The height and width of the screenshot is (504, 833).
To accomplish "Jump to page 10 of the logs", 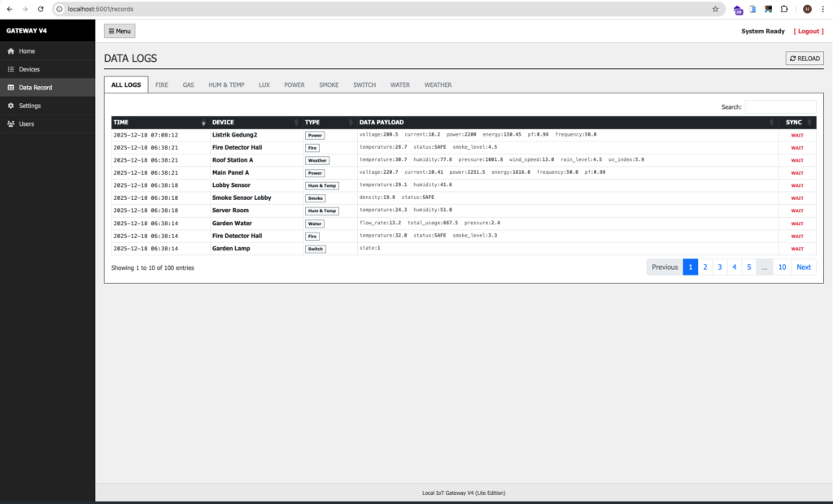I will pos(782,267).
